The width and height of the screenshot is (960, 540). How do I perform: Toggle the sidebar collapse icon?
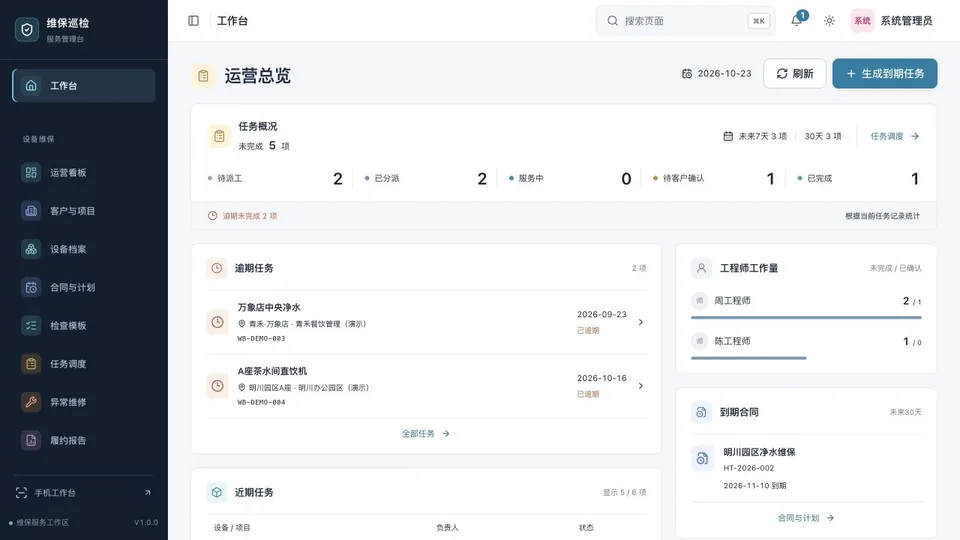coord(193,21)
